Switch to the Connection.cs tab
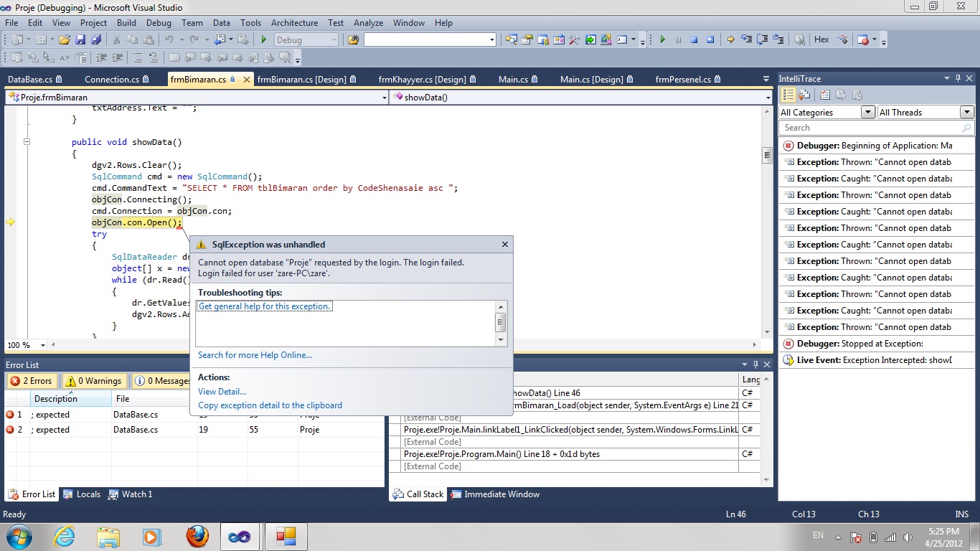980x551 pixels. 111,80
